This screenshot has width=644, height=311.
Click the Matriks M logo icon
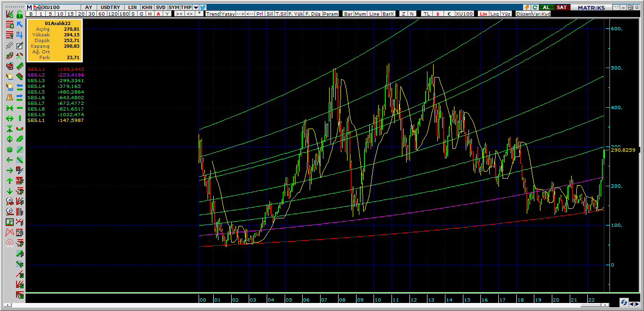click(x=29, y=8)
